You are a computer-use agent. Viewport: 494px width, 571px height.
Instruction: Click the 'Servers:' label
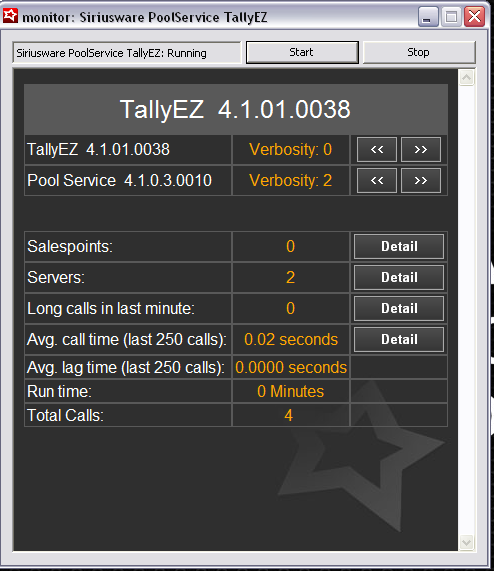[56, 277]
